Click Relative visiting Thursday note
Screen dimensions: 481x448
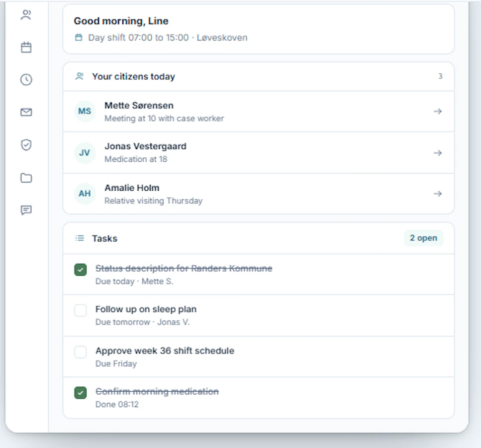pos(153,201)
